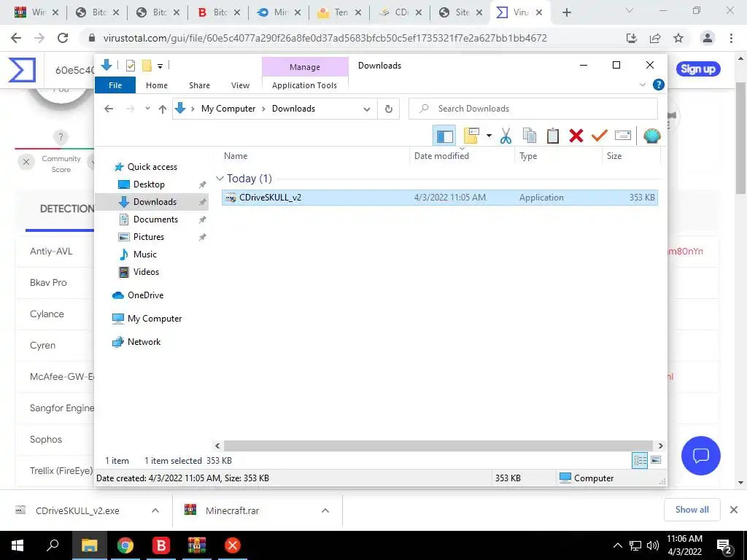Open the Share ribbon tab
The height and width of the screenshot is (560, 747).
(x=199, y=85)
